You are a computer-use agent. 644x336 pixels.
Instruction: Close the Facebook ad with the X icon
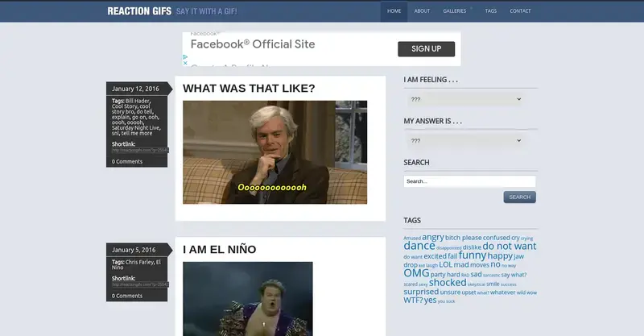185,63
